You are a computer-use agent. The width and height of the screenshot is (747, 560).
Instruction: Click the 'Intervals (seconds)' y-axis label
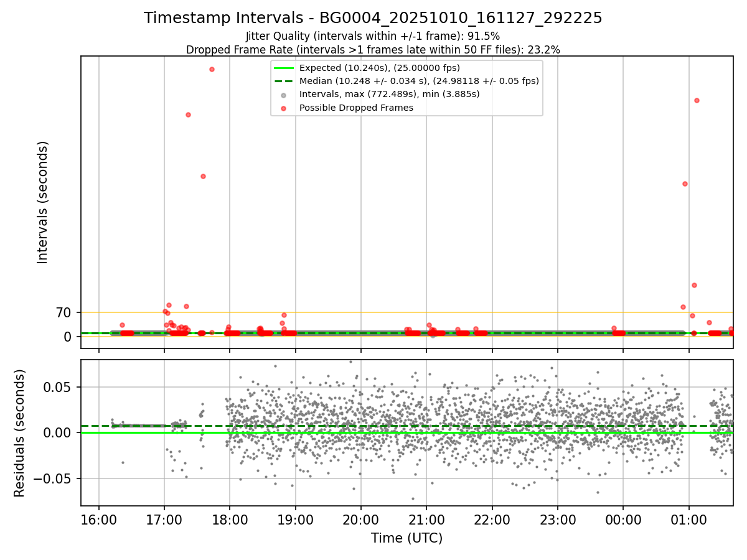click(x=42, y=202)
